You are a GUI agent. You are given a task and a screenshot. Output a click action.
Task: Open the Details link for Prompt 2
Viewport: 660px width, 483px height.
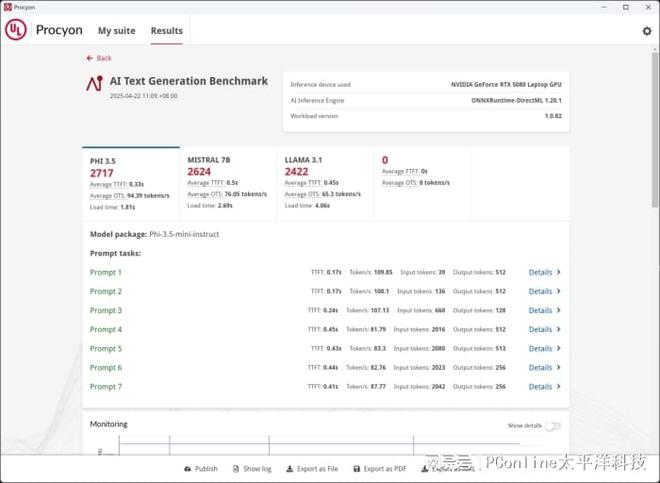(x=540, y=291)
